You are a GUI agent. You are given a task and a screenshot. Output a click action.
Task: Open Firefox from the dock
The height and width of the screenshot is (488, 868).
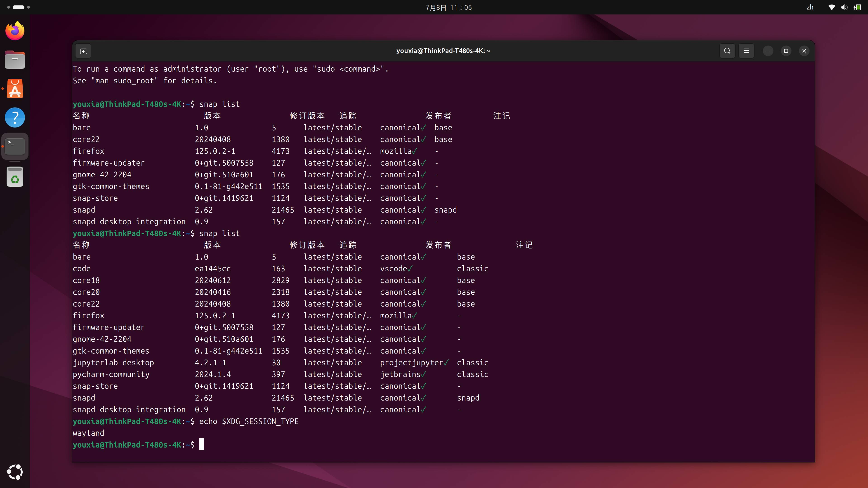(15, 31)
